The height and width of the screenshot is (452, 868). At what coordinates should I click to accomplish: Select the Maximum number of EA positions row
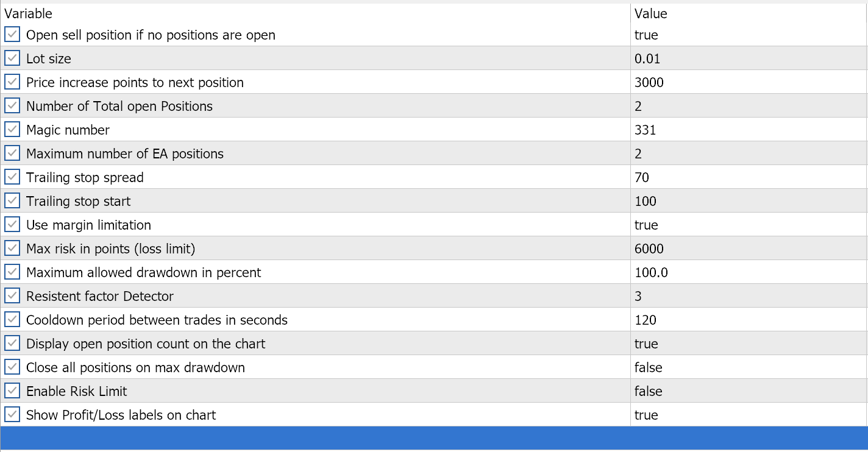click(125, 154)
